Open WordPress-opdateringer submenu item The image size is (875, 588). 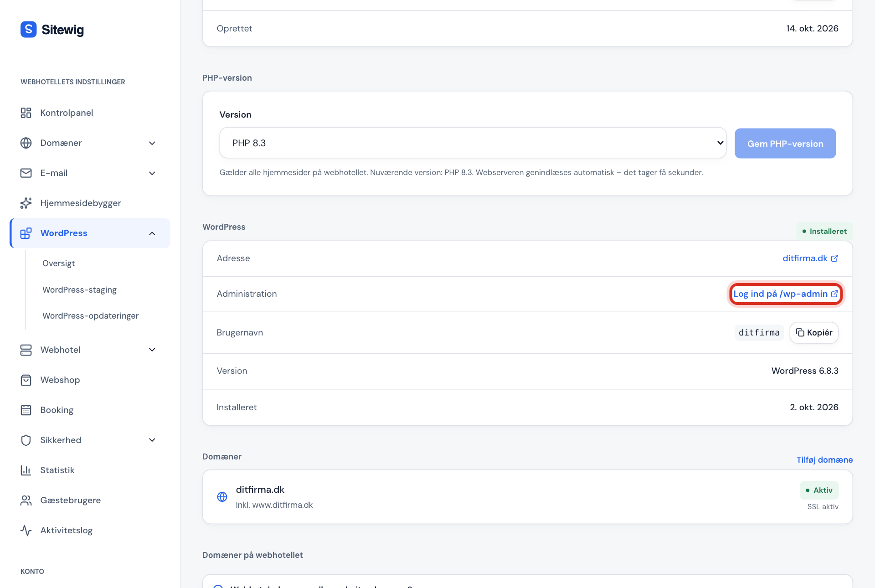90,315
